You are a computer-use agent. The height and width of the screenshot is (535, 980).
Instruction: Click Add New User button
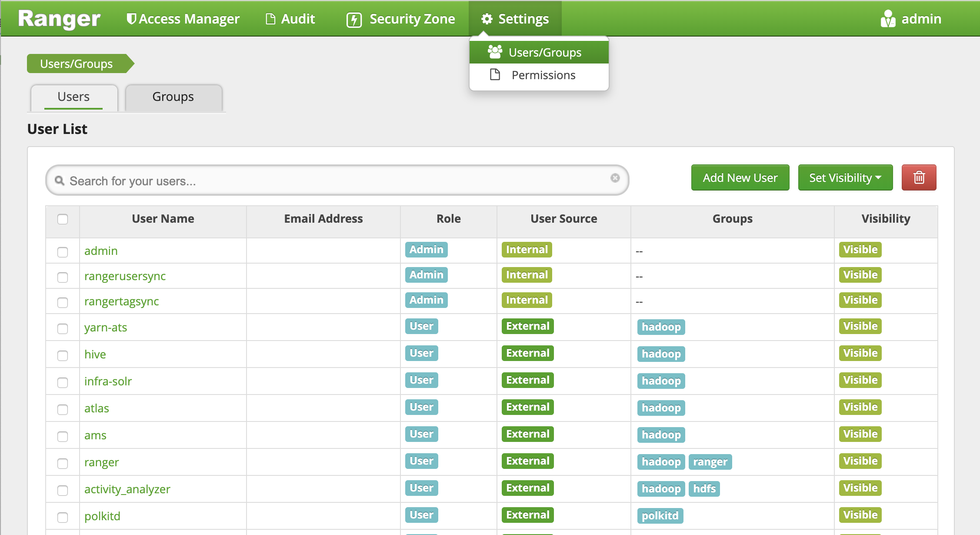[x=740, y=177]
